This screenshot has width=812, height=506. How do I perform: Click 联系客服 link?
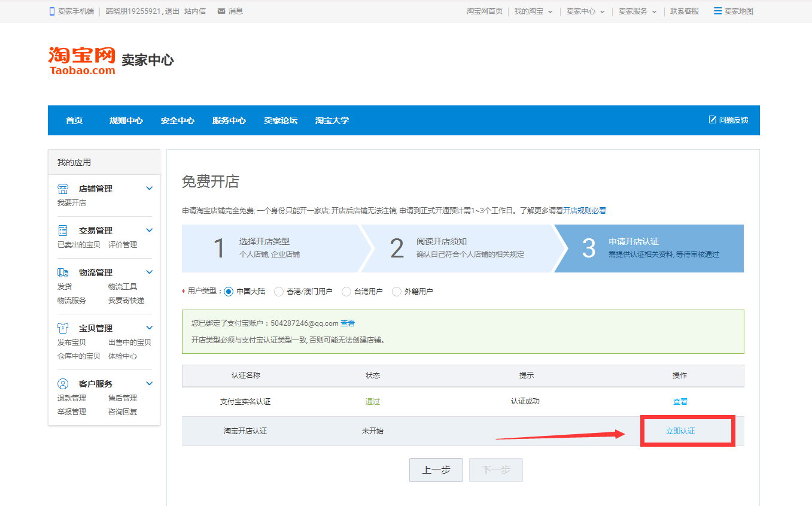[x=685, y=11]
